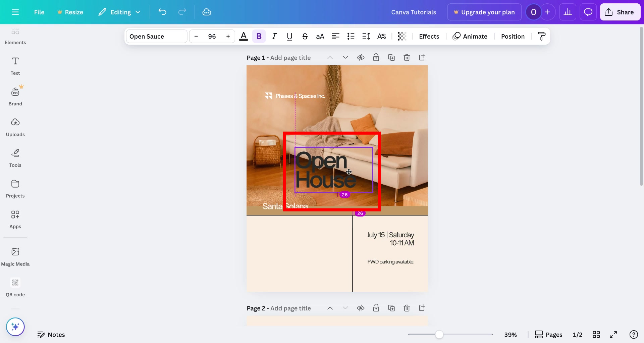Image resolution: width=644 pixels, height=343 pixels.
Task: Open the Magic Media panel
Action: [x=15, y=256]
